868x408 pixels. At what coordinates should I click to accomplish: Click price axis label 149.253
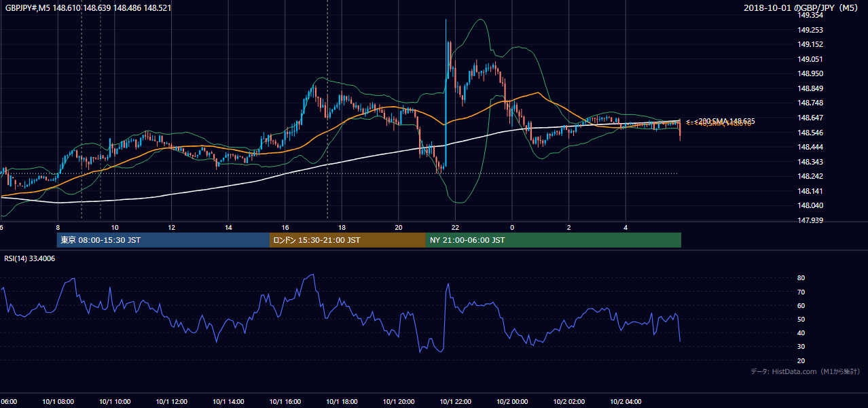pos(810,30)
